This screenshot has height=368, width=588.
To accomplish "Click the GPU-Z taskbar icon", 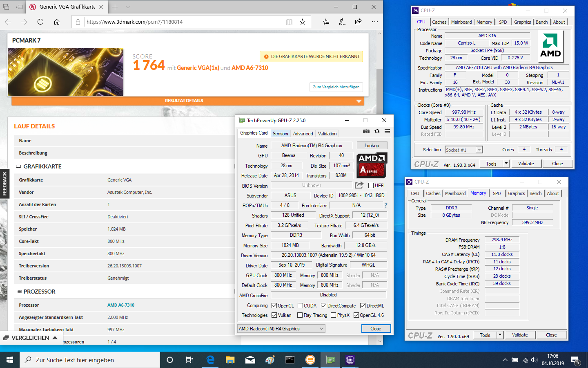I will (330, 360).
